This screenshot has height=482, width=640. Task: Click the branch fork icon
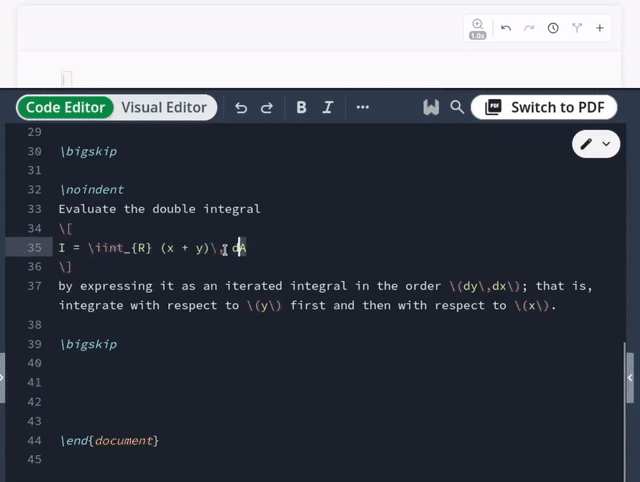[577, 28]
